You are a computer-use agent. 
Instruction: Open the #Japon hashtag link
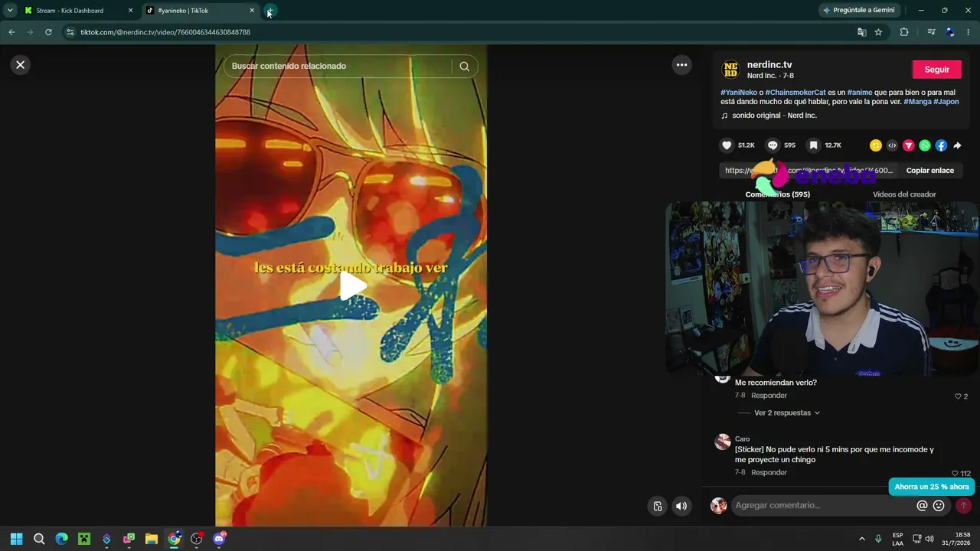pos(946,102)
